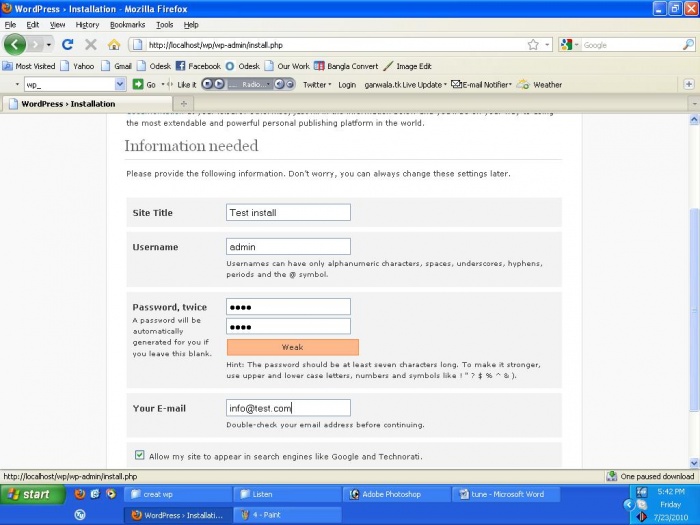Click the radio player play button

click(x=219, y=84)
